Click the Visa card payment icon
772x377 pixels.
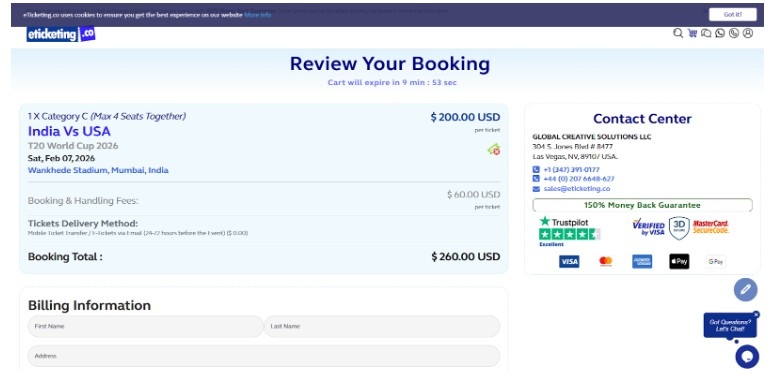point(569,261)
